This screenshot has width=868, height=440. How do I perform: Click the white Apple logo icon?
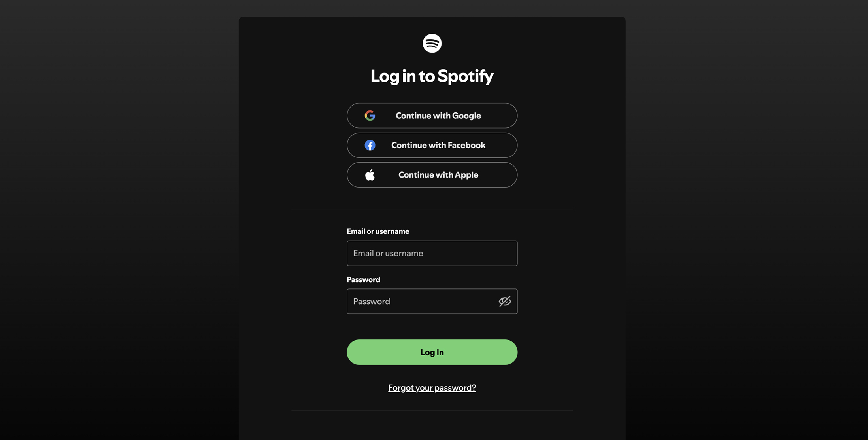[x=370, y=174]
